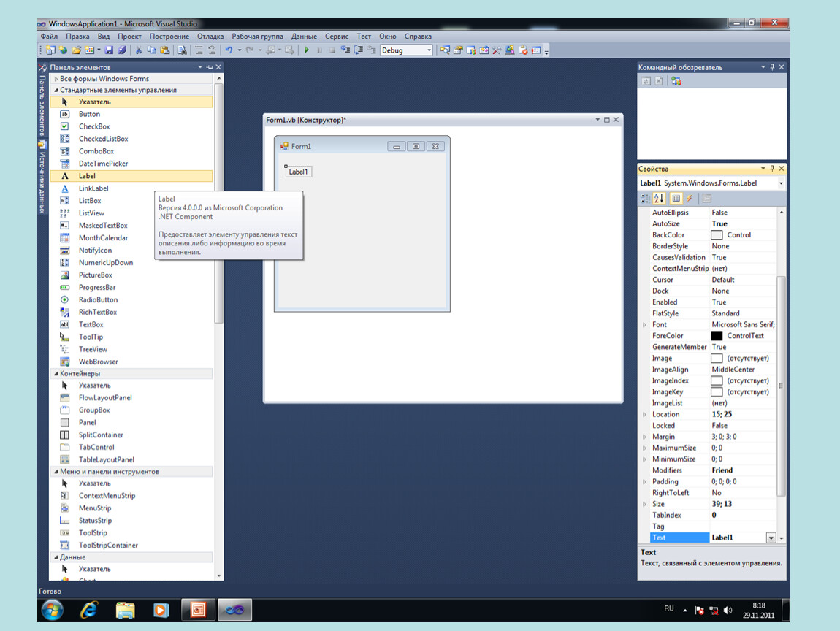Viewport: 840px width, 631px height.
Task: Open the Сервис menu
Action: (x=337, y=37)
